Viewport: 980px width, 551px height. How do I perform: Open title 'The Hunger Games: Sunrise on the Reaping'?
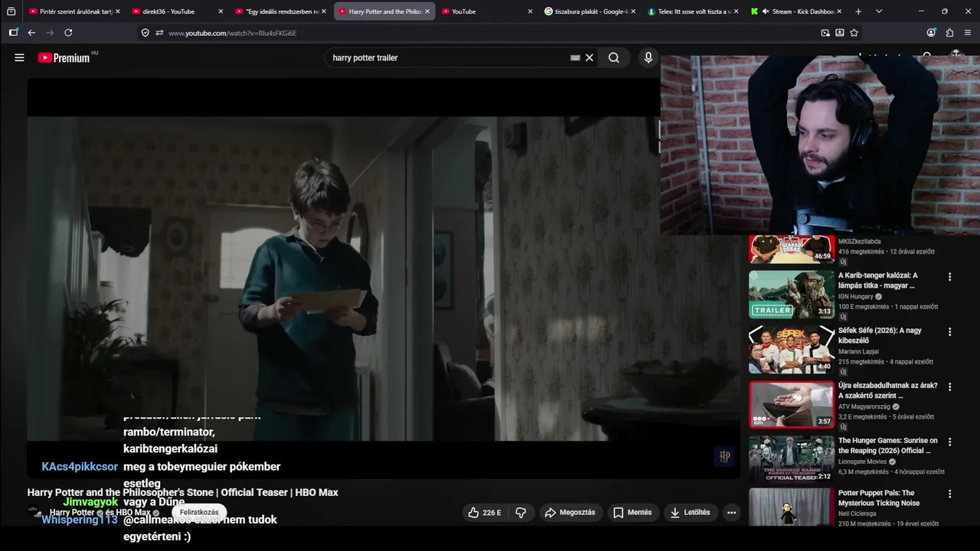(887, 445)
